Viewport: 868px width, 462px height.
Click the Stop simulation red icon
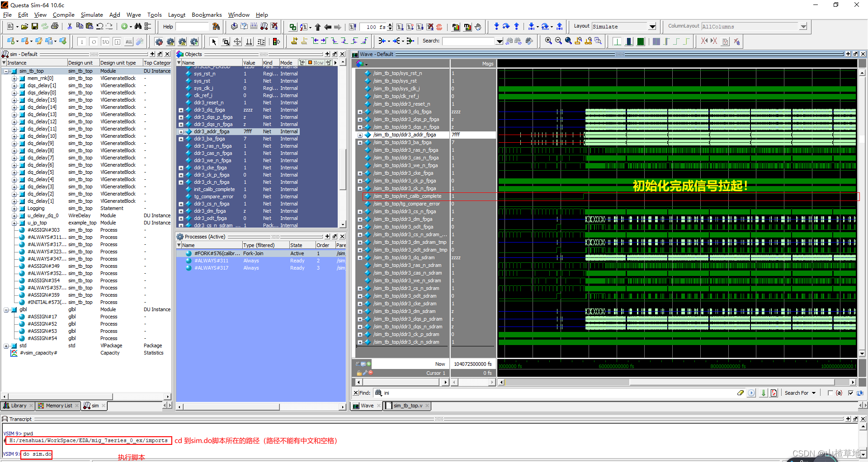(439, 27)
